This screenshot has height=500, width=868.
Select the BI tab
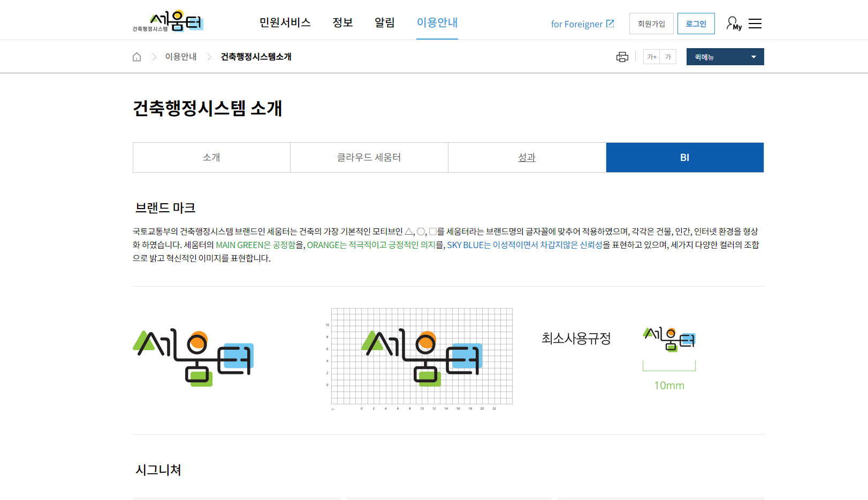pos(684,157)
